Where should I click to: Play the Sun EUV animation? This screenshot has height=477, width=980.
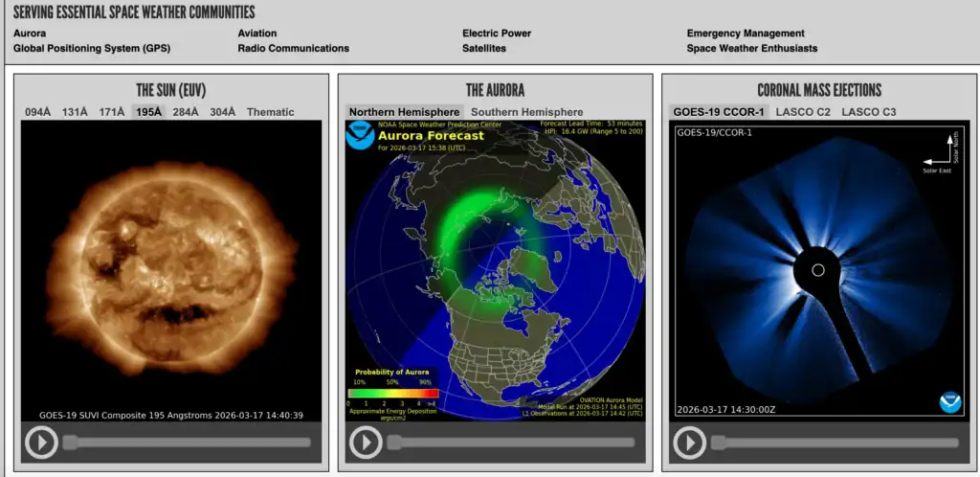point(41,442)
